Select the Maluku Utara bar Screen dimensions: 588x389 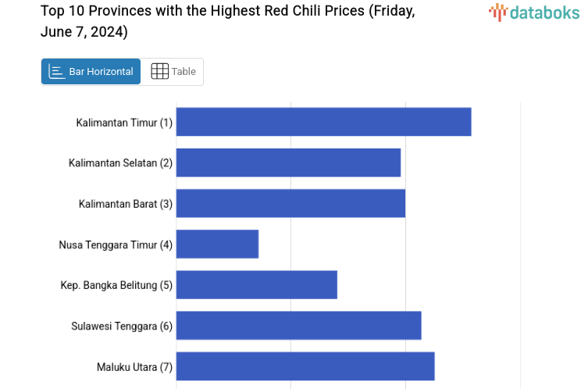tap(305, 366)
